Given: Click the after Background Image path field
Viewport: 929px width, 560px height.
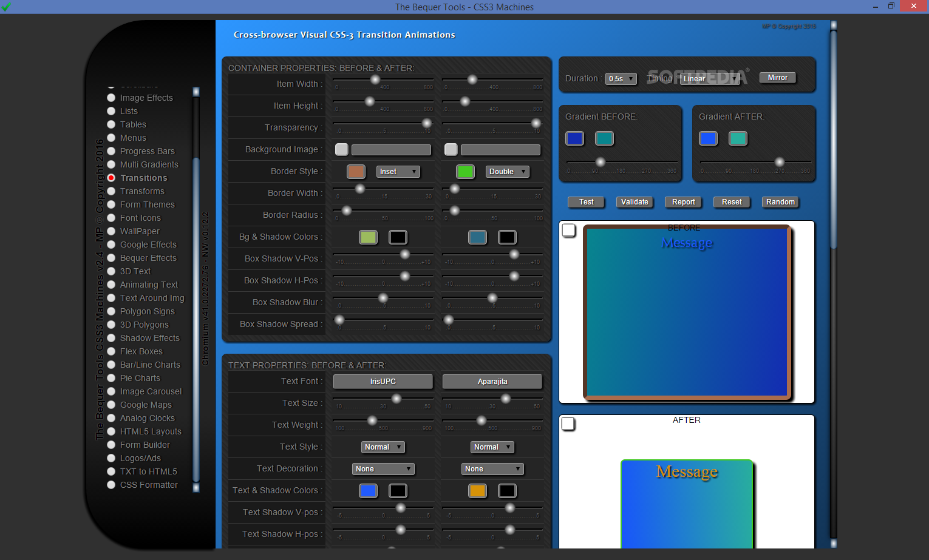Looking at the screenshot, I should click(501, 149).
